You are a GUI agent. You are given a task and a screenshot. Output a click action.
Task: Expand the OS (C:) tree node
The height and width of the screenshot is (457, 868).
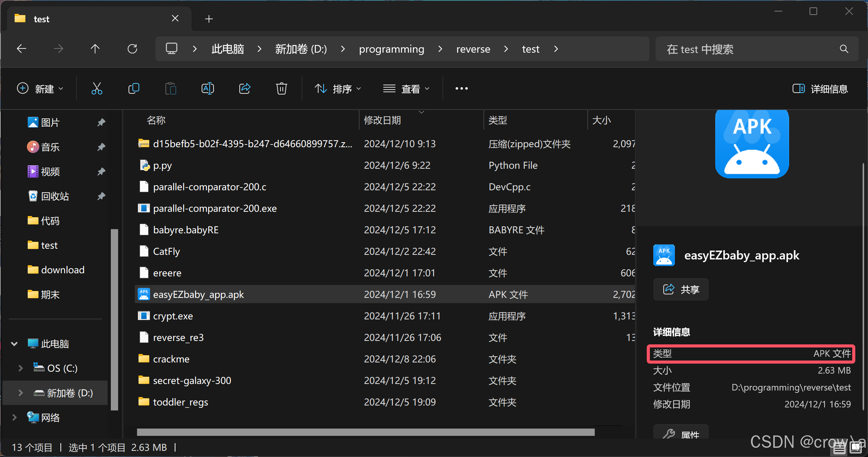21,368
